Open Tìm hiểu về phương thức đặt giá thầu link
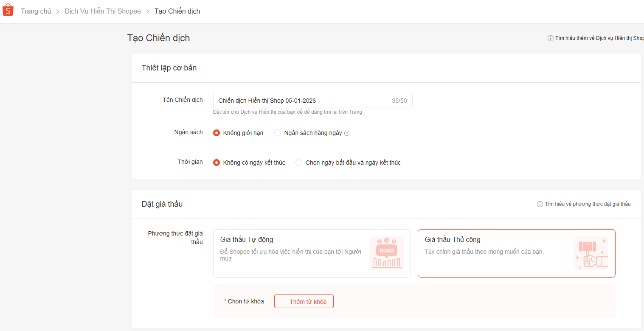The width and height of the screenshot is (644, 331). [x=588, y=204]
